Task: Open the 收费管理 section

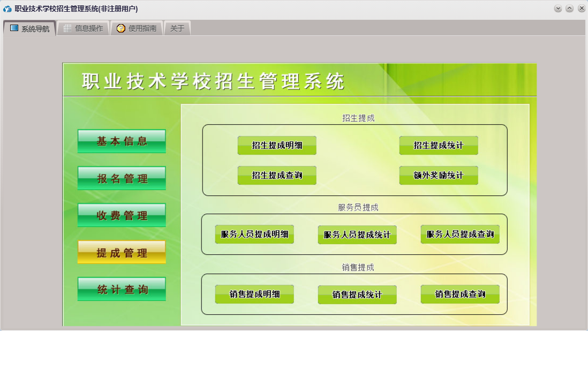Action: (x=122, y=215)
